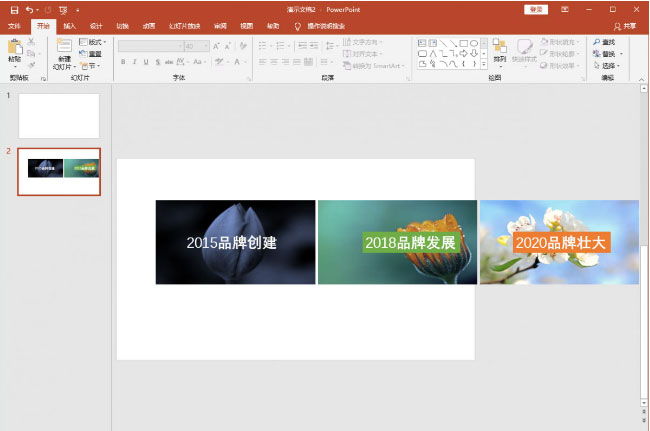
Task: Click 查找 find magnifier
Action: pos(604,42)
